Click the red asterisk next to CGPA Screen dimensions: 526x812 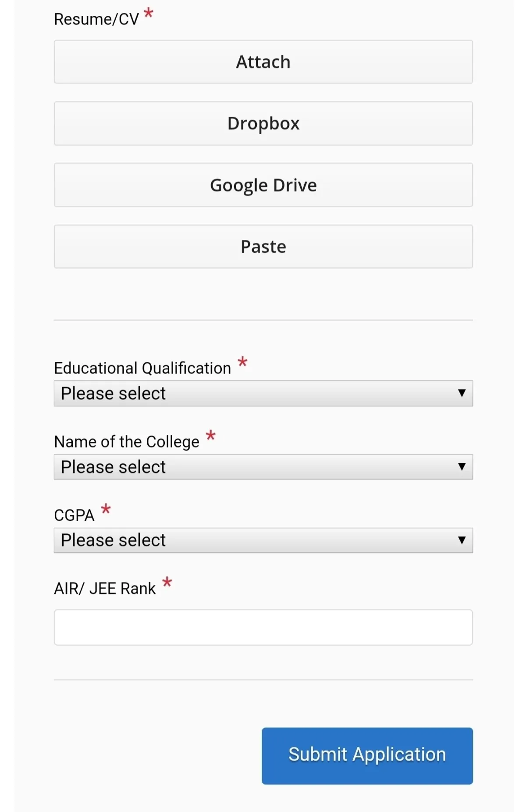106,509
